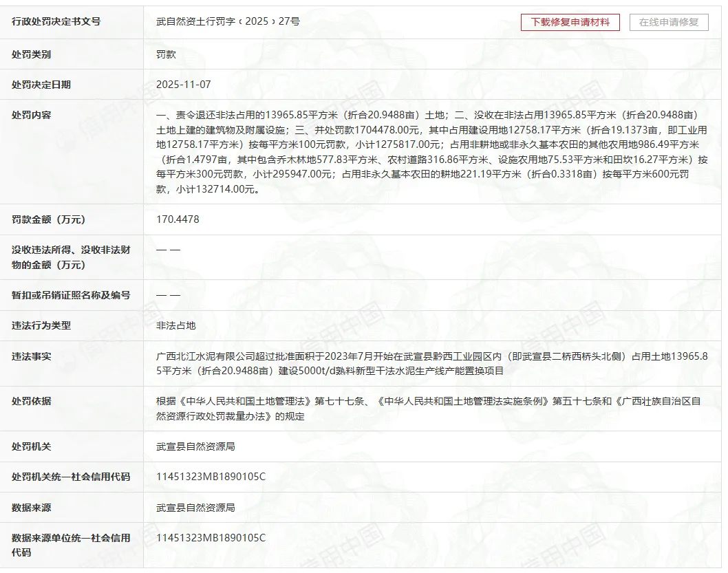
Task: Select the date 2025-11-07
Action: 184,85
